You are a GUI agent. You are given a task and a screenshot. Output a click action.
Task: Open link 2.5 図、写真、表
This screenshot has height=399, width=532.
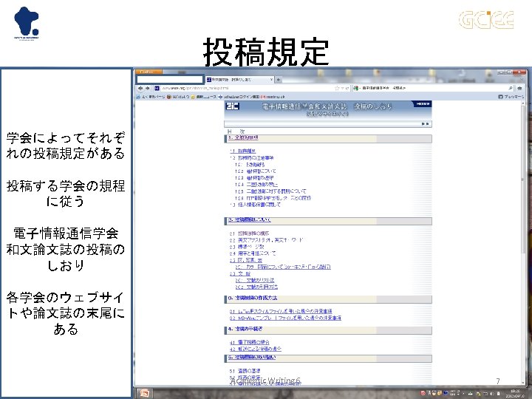coord(245,260)
